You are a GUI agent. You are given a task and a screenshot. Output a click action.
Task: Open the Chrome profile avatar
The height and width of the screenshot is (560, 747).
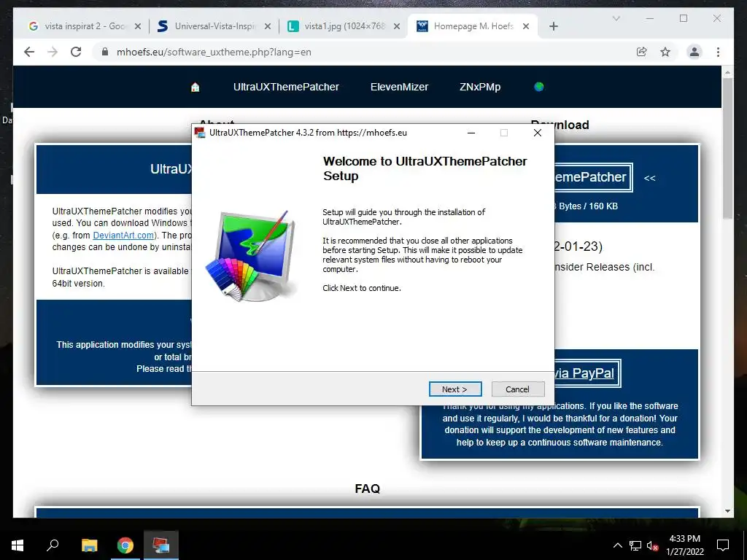coord(694,52)
